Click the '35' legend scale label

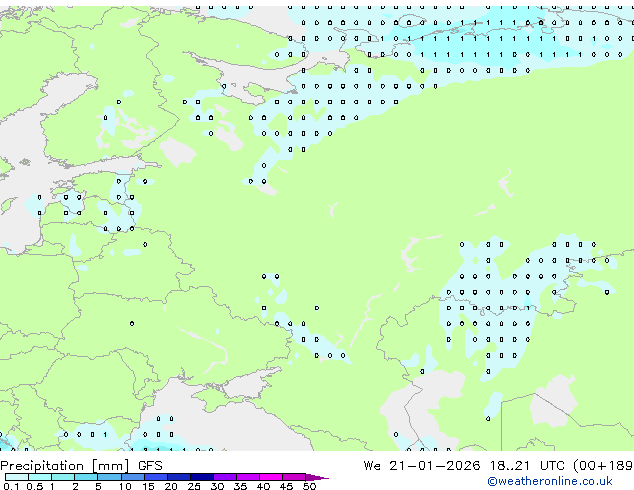point(240,486)
